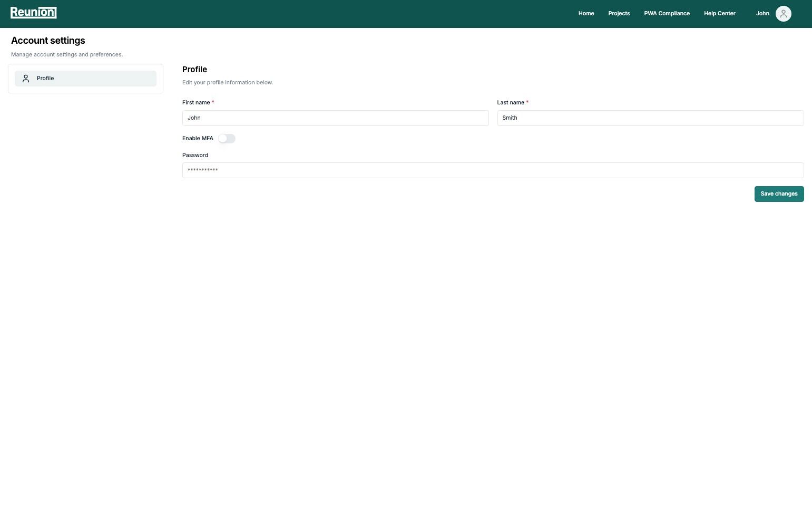Click 'Manage account settings and preferences.' text
812x505 pixels.
[67, 55]
